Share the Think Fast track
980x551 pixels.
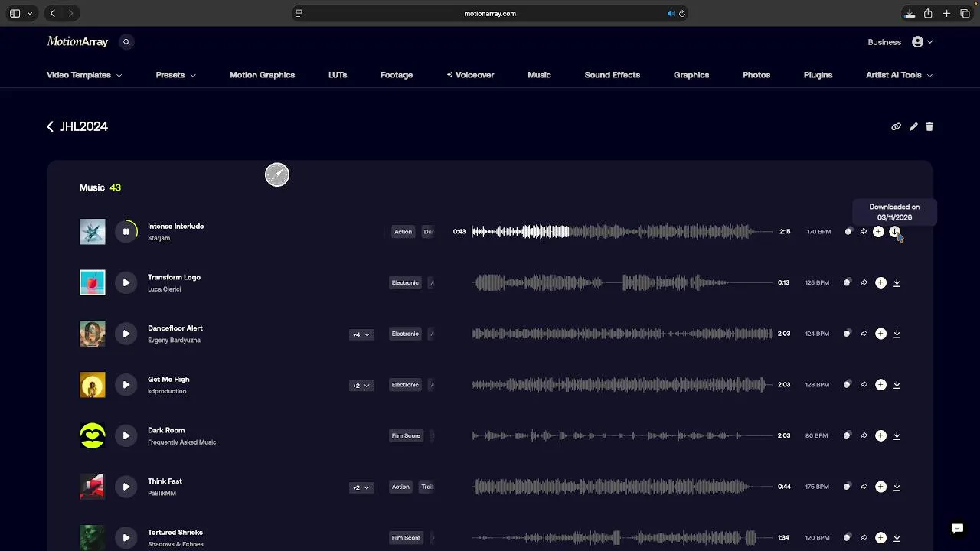click(864, 487)
